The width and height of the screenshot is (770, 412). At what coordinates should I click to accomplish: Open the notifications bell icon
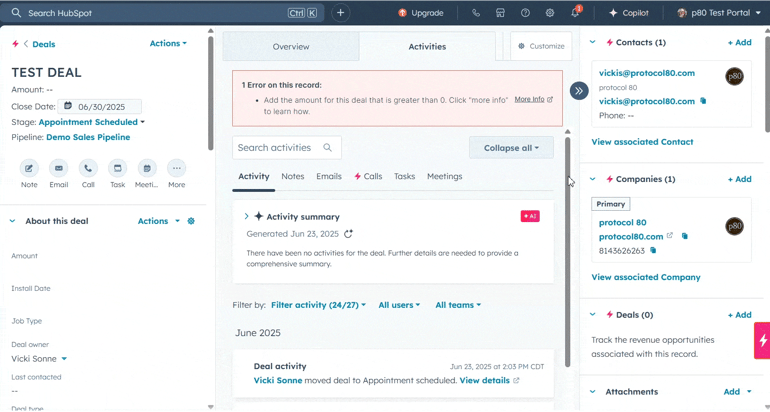tap(575, 13)
